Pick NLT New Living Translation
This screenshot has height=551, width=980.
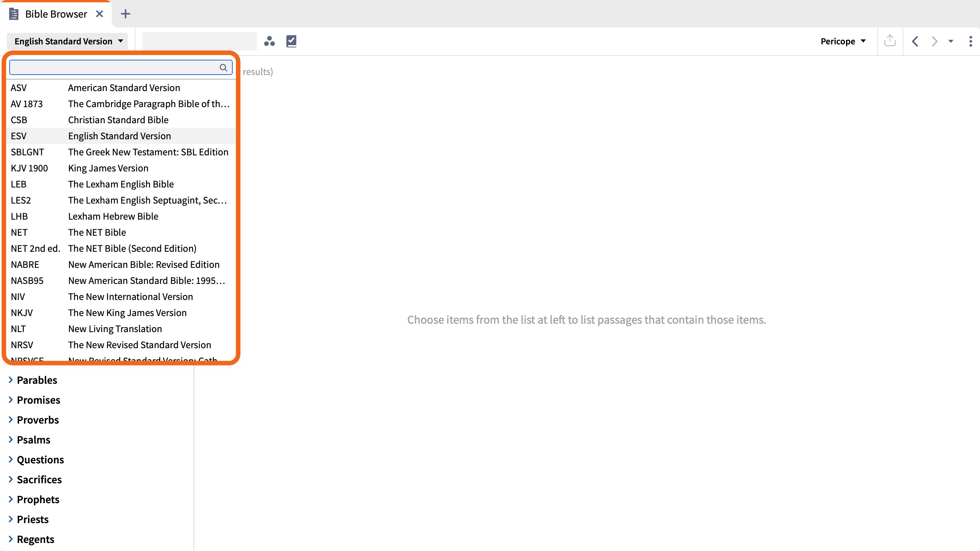pos(121,329)
